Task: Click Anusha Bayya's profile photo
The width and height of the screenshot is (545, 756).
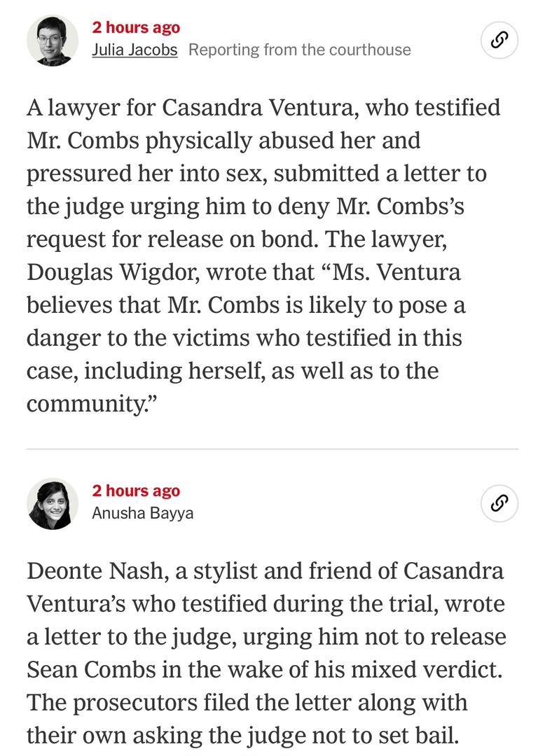Action: coord(52,504)
